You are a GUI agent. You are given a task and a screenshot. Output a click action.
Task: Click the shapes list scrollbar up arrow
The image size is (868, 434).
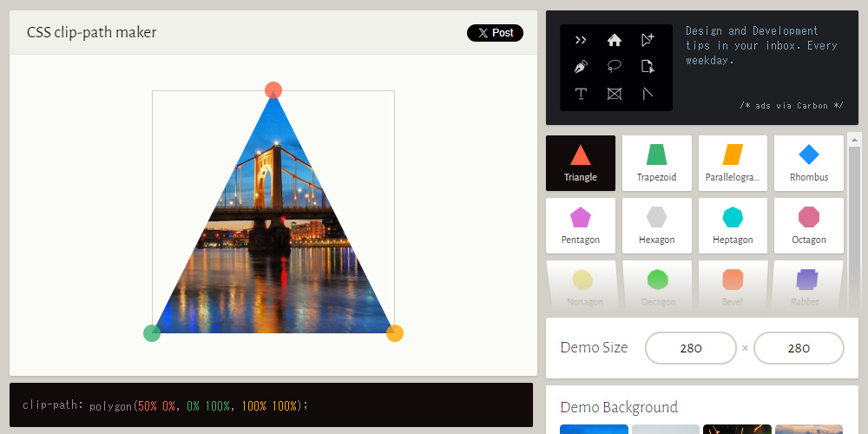coord(854,139)
